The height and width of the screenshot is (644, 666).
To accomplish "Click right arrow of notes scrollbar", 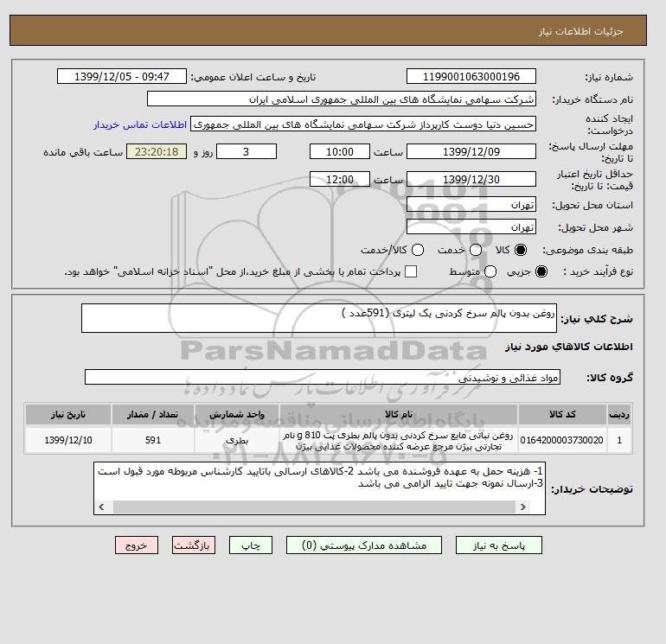I will (x=523, y=507).
